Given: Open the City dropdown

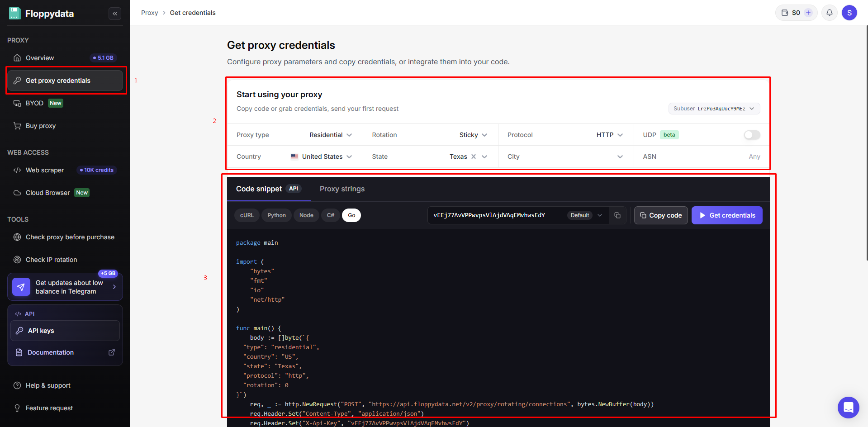Looking at the screenshot, I should click(x=565, y=157).
